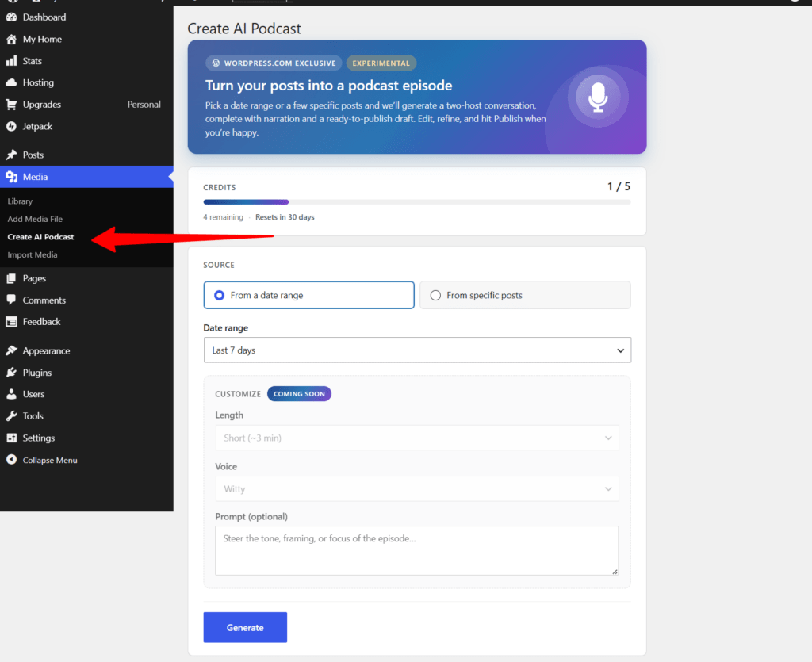Click the Comments speech bubble icon

click(x=11, y=300)
